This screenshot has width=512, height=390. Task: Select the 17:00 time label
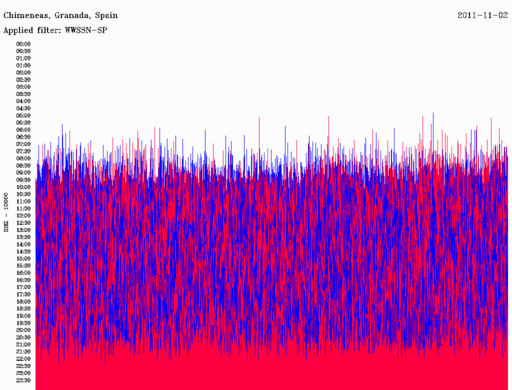23,287
